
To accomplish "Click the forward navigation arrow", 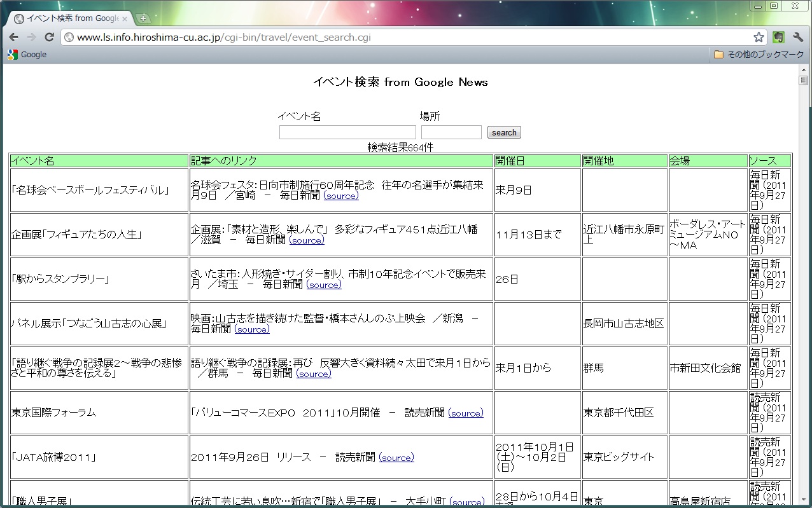I will point(31,37).
